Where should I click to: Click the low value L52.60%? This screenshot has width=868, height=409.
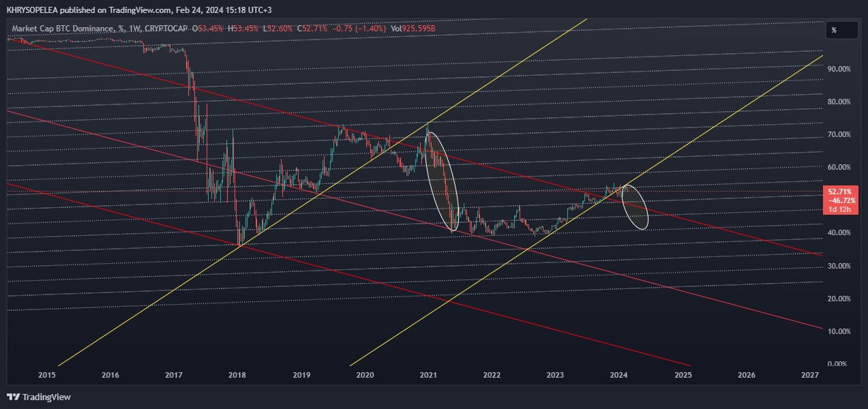tap(278, 29)
